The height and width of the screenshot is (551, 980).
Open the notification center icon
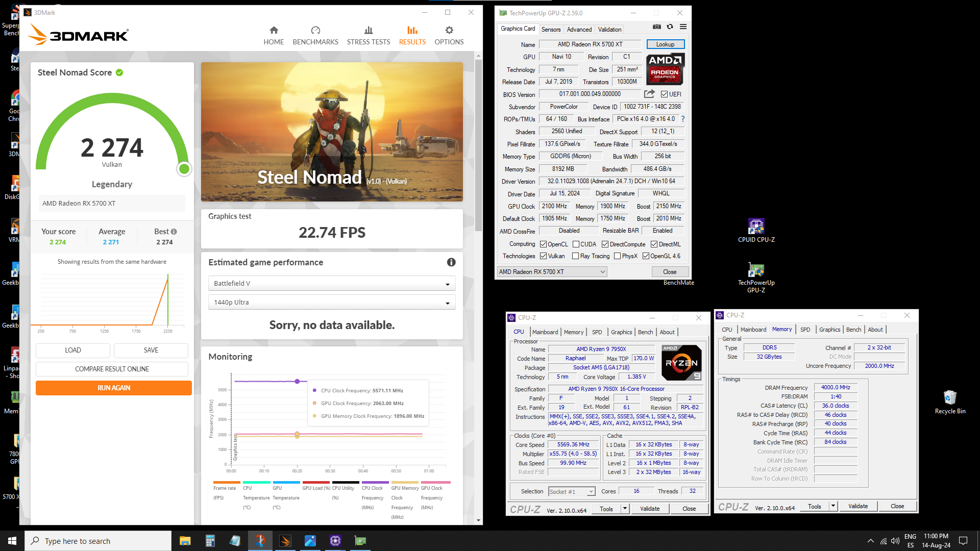[963, 541]
